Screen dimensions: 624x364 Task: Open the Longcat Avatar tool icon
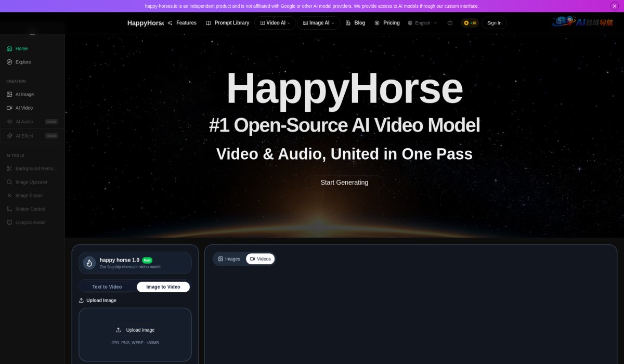pyautogui.click(x=9, y=223)
